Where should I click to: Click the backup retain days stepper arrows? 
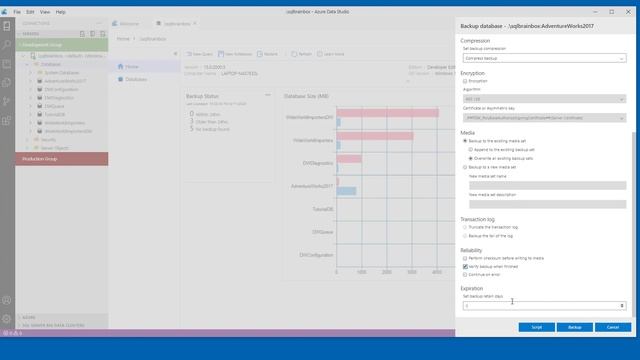click(x=622, y=306)
